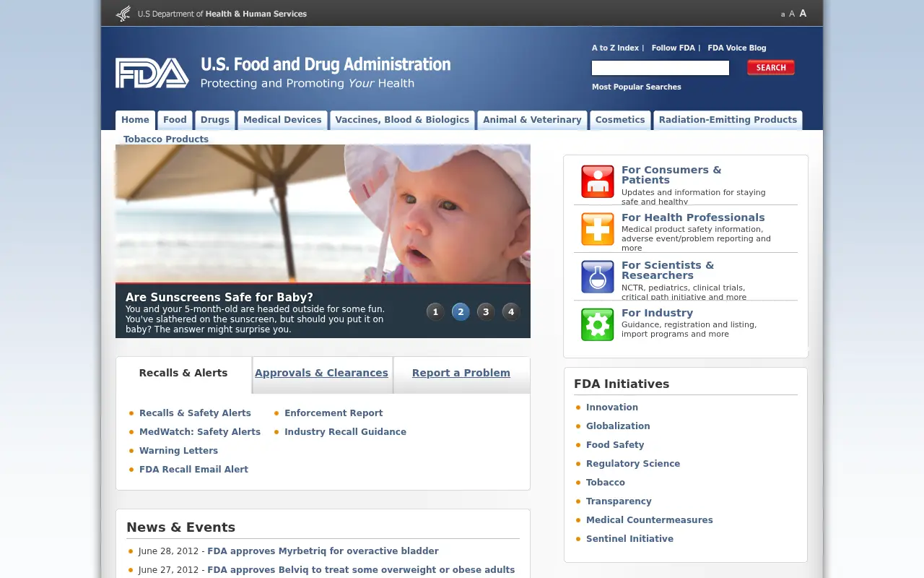
Task: Open Vaccines, Blood & Biologics tab
Action: [402, 120]
